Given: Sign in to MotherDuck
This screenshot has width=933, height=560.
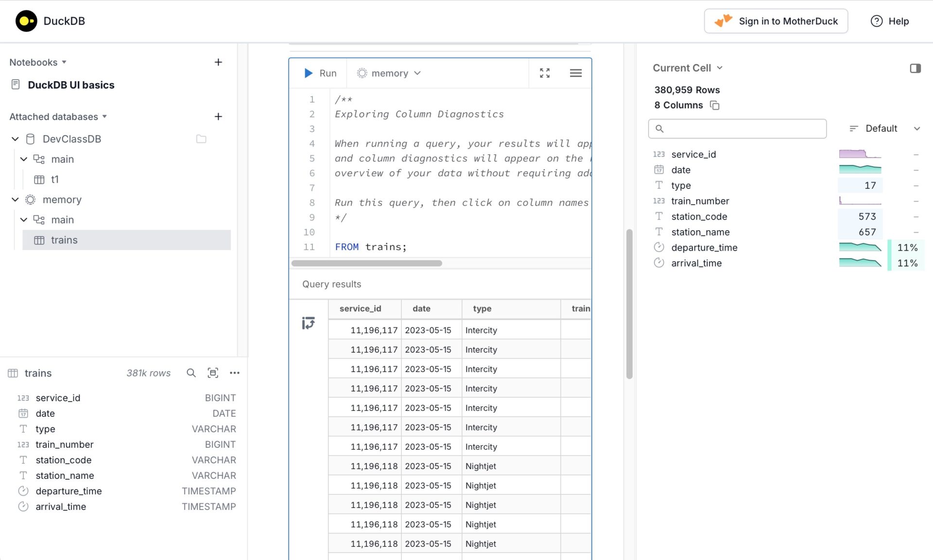Looking at the screenshot, I should click(x=776, y=21).
